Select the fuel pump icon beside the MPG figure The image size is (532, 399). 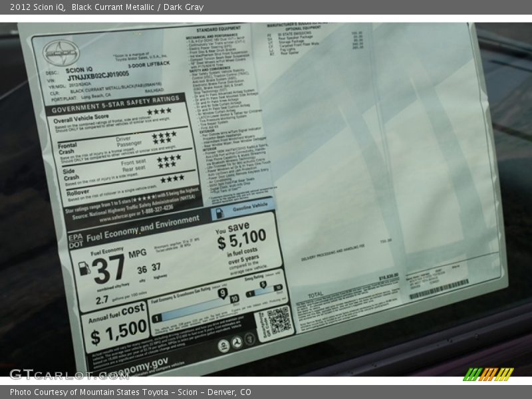click(84, 269)
